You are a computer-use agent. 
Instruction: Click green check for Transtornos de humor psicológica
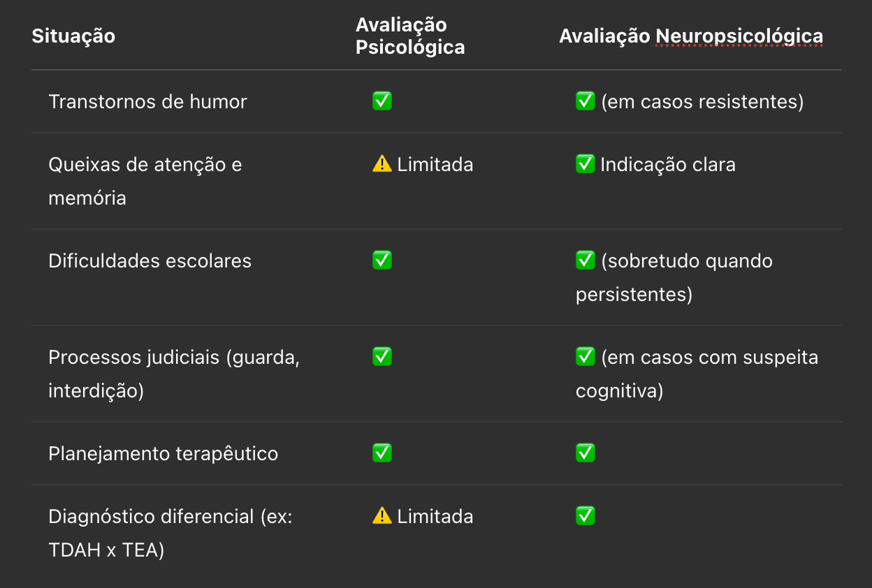(x=382, y=101)
